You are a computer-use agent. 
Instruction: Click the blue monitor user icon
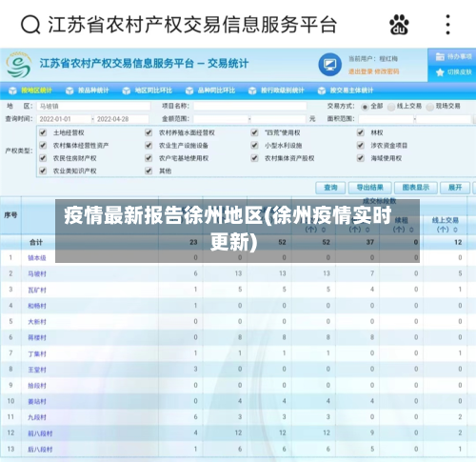click(x=329, y=65)
